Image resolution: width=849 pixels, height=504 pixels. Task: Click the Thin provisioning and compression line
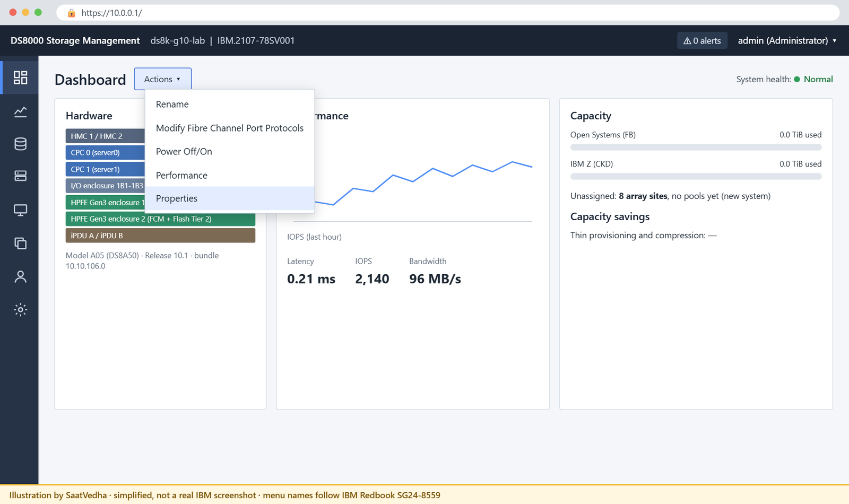tap(643, 235)
